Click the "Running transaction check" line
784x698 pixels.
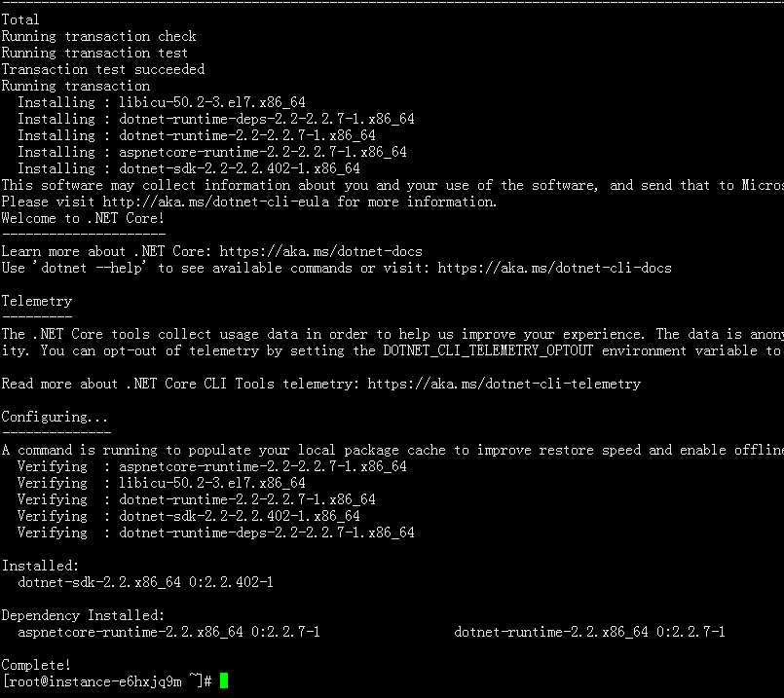[x=98, y=36]
